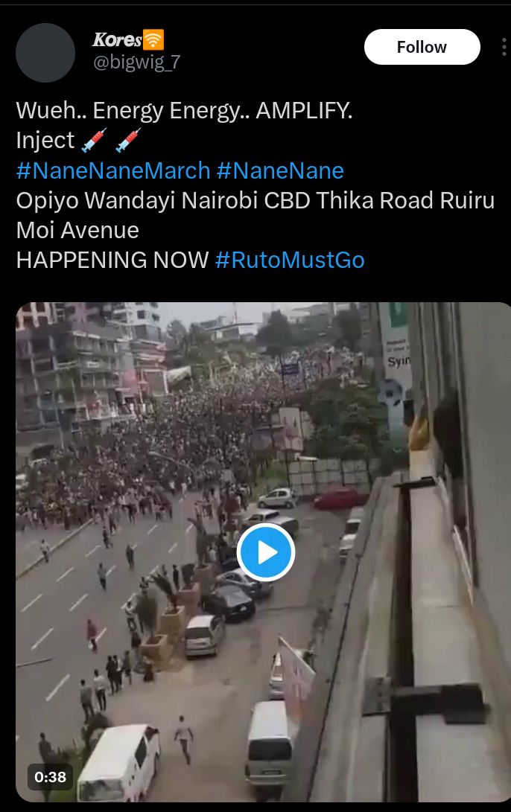Click the word 'Inject' in the tweet
The height and width of the screenshot is (812, 511).
(45, 141)
